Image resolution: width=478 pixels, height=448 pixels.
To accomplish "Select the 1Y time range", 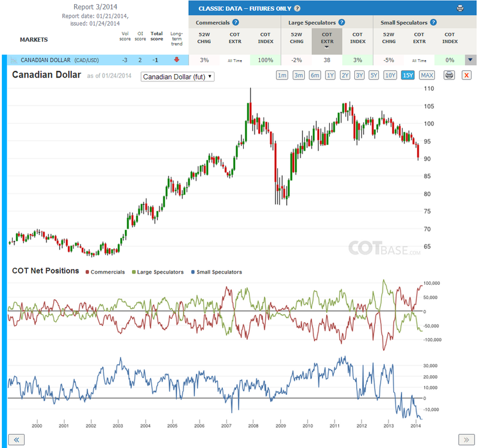I will (330, 75).
